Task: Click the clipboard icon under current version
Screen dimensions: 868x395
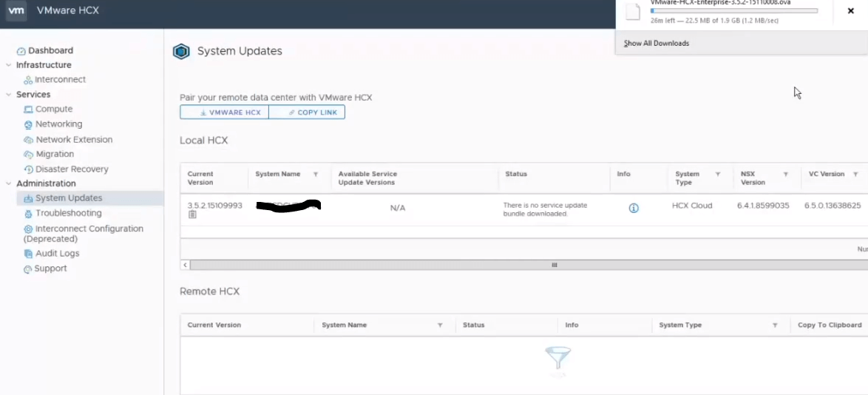Action: (192, 215)
